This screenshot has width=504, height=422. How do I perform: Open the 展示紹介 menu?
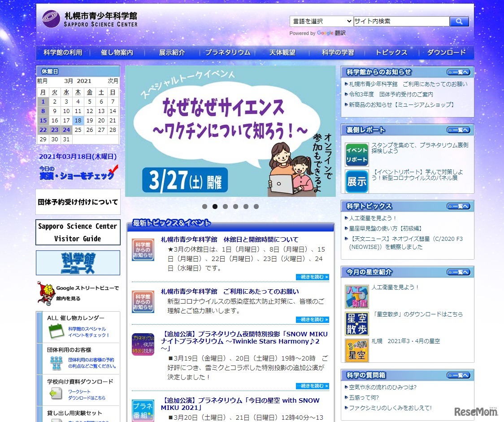(172, 52)
